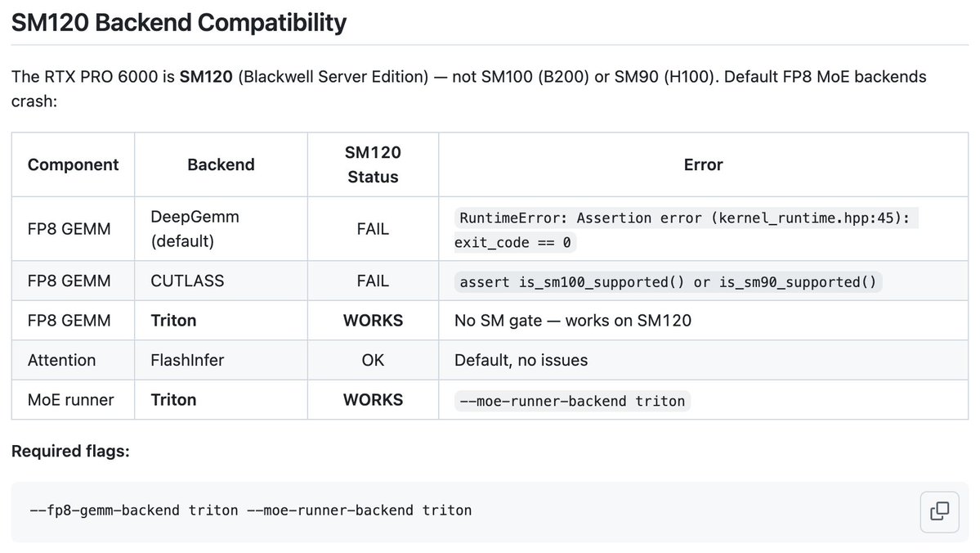Select the 'Error' column header

703,164
